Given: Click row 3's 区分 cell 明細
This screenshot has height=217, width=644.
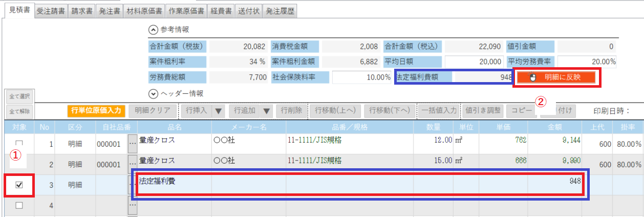Looking at the screenshot, I should click(x=75, y=185).
